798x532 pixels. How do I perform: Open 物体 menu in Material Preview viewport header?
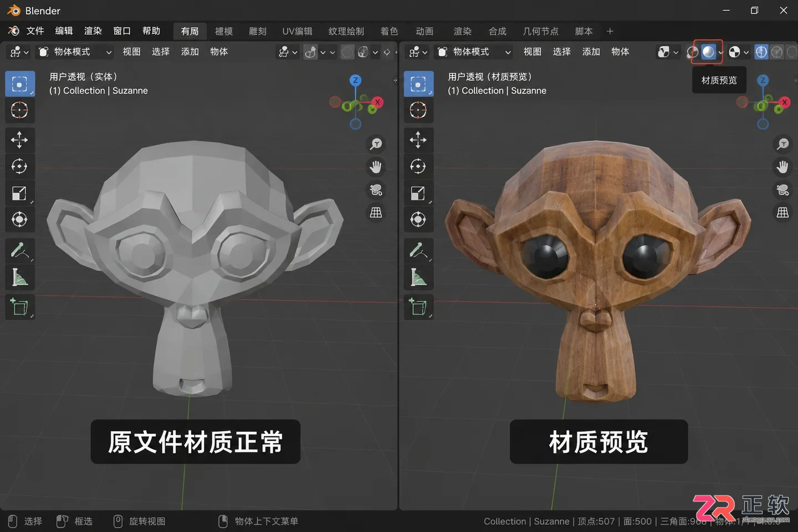point(620,52)
